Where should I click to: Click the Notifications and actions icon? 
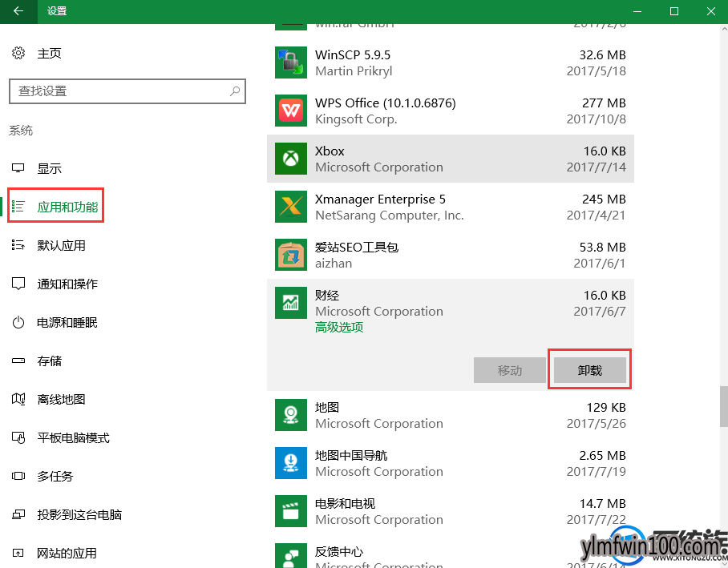coord(18,284)
